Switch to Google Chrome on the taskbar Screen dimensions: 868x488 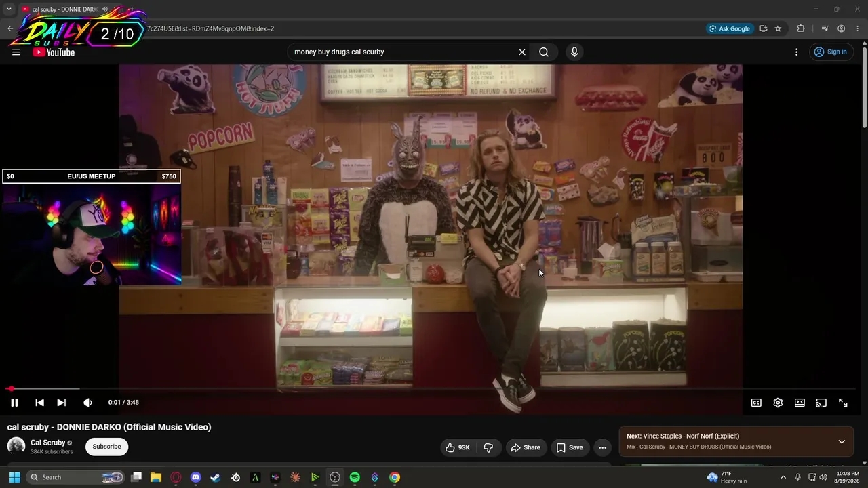pos(395,477)
